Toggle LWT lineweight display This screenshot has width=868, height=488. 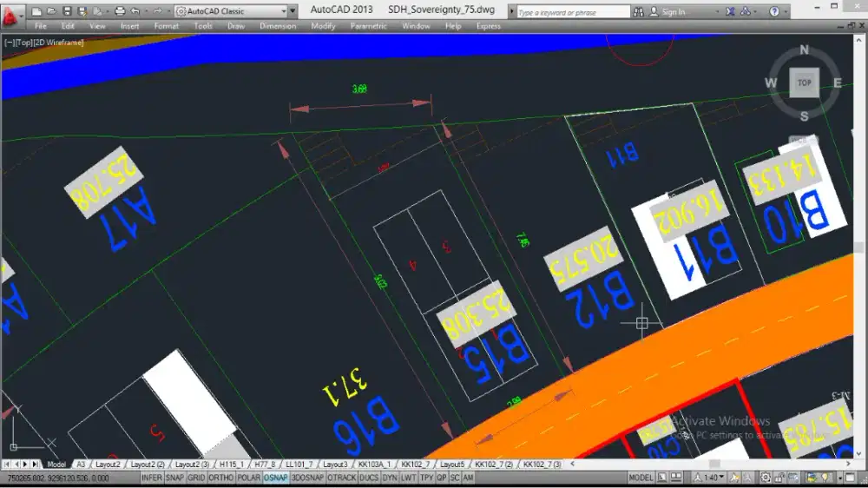pos(409,478)
